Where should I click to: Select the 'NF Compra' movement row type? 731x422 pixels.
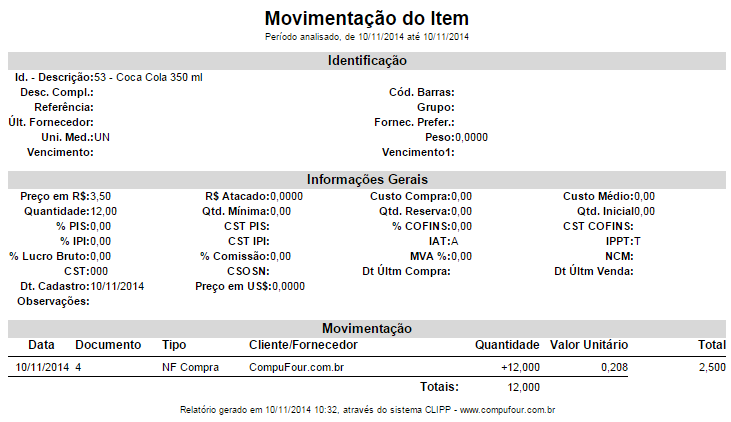click(x=190, y=368)
